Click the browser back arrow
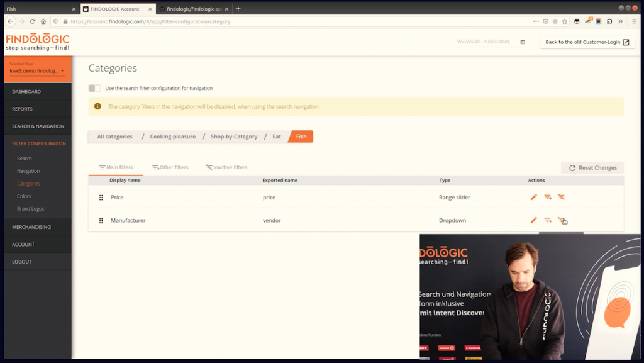 click(x=11, y=21)
